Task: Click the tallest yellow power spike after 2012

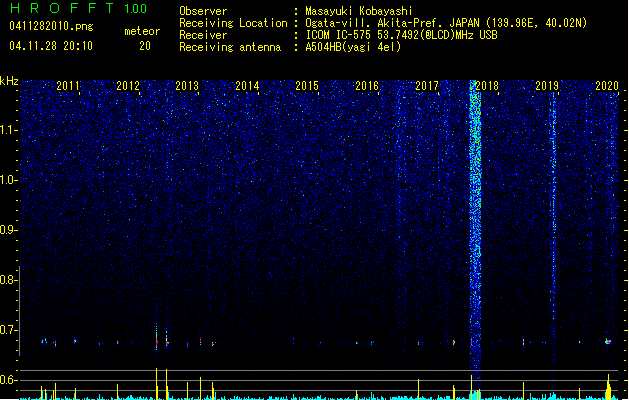Action: (156, 384)
